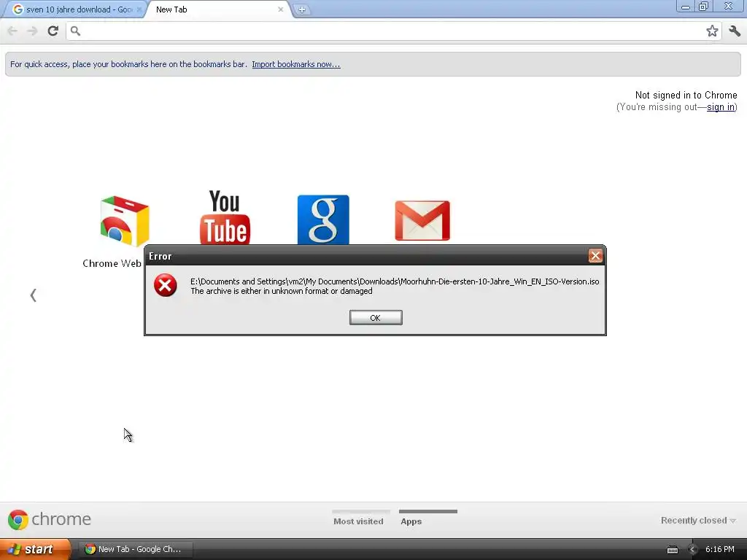The width and height of the screenshot is (747, 560).
Task: Open the Gmail app icon
Action: tap(422, 220)
